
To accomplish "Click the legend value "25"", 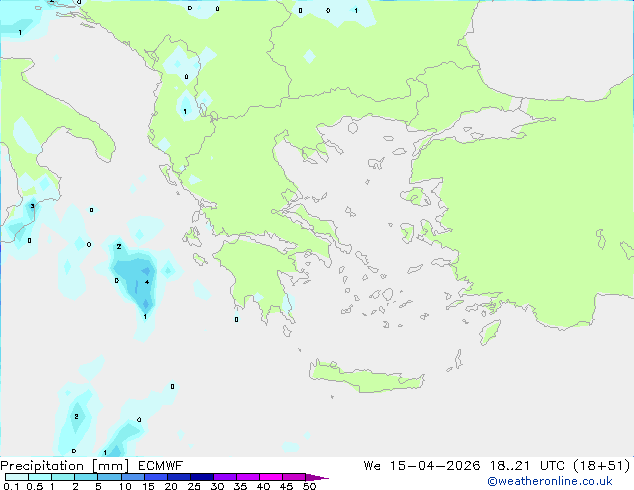I will 194,486.
